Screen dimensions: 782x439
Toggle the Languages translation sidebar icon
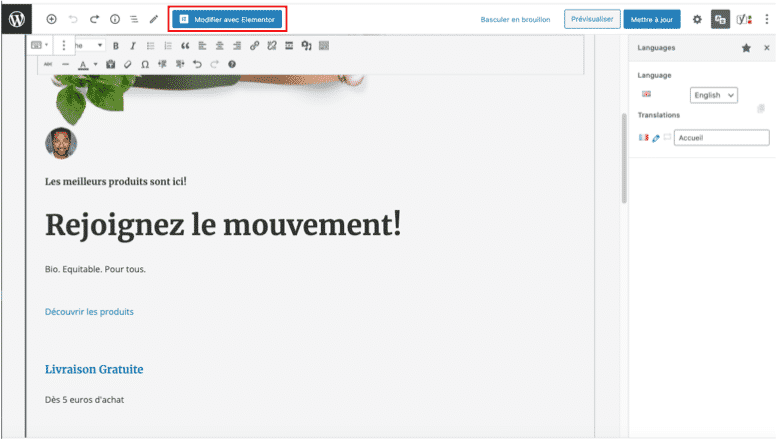(x=720, y=19)
